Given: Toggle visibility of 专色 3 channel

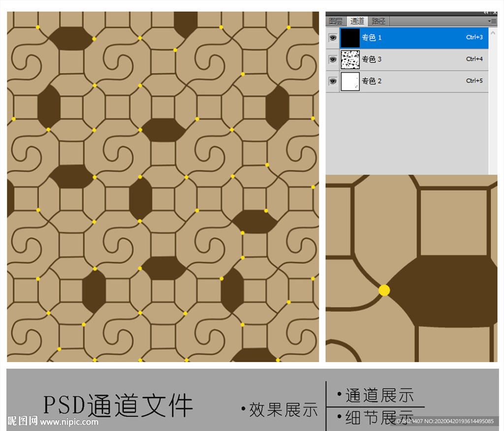Looking at the screenshot, I should point(333,60).
